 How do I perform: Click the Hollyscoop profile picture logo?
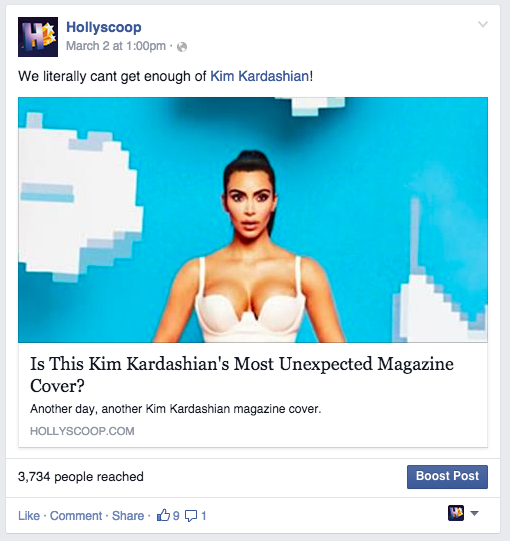click(38, 37)
